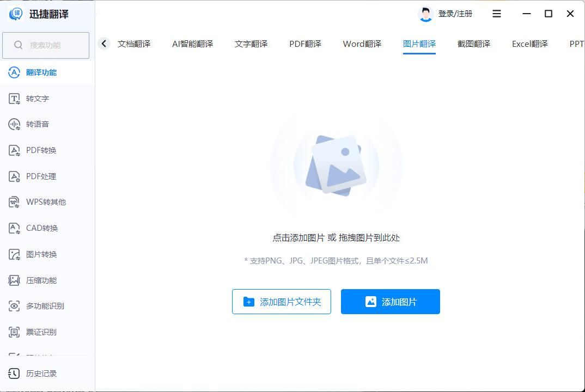Click the 压缩功能 sidebar icon

point(14,280)
